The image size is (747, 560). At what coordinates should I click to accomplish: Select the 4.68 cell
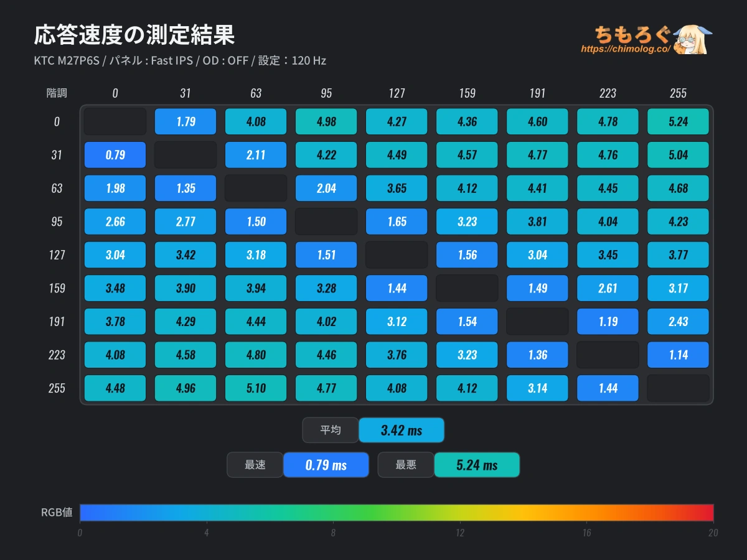(x=678, y=188)
